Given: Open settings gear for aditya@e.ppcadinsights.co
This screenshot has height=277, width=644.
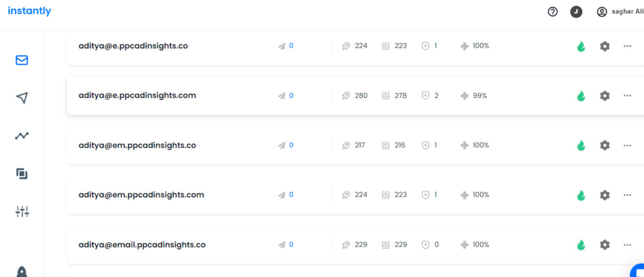Looking at the screenshot, I should (604, 46).
